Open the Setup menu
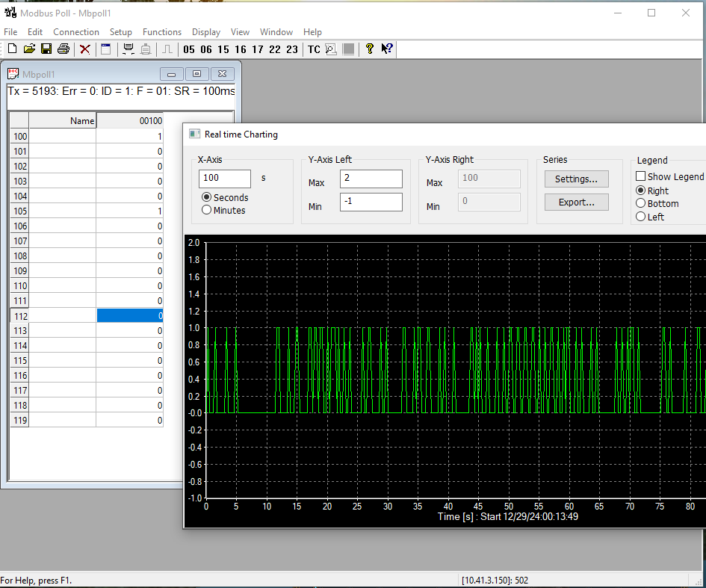The image size is (706, 588). point(121,32)
